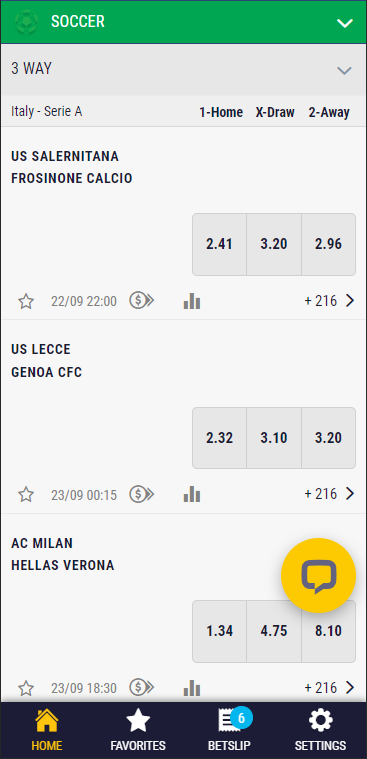Expand +216 markets for Salernitana match
The width and height of the screenshot is (367, 759).
pos(329,301)
